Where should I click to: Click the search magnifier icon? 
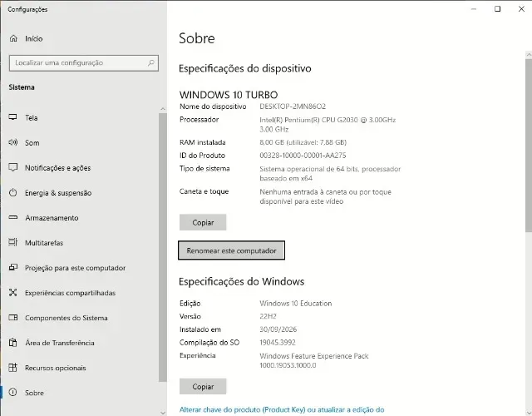tap(151, 63)
